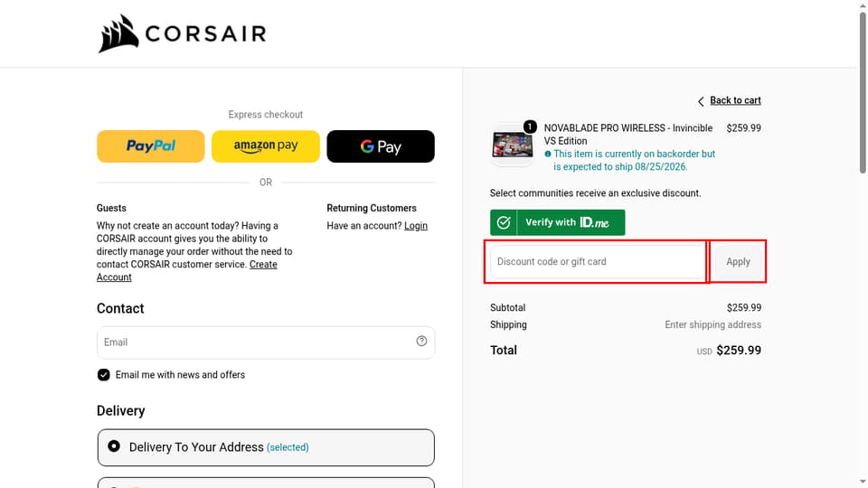
Task: Click the ID.me checkmark shield icon
Action: pyautogui.click(x=504, y=222)
